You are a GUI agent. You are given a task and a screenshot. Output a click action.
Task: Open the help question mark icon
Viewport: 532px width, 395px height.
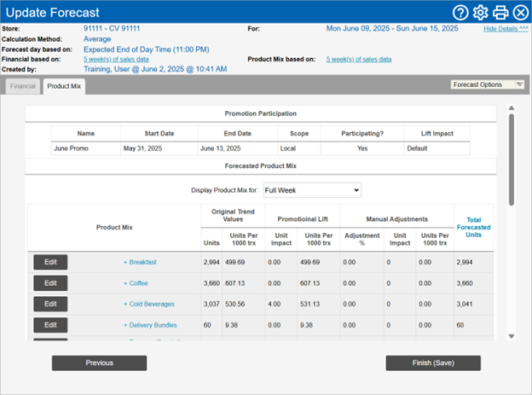click(x=460, y=13)
